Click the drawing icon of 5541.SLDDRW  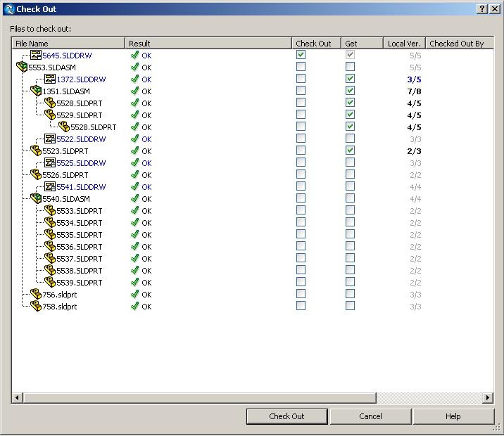click(x=50, y=186)
